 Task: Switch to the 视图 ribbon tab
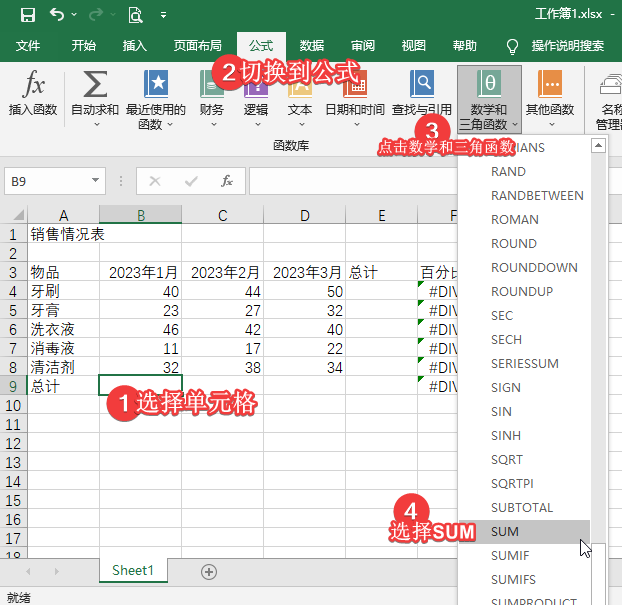tap(413, 46)
